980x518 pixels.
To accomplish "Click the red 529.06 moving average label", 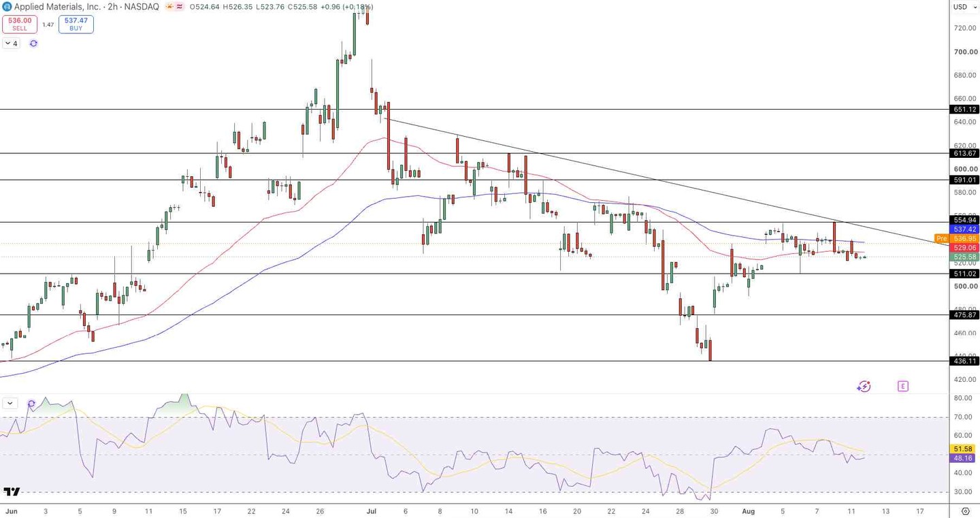I will point(965,248).
